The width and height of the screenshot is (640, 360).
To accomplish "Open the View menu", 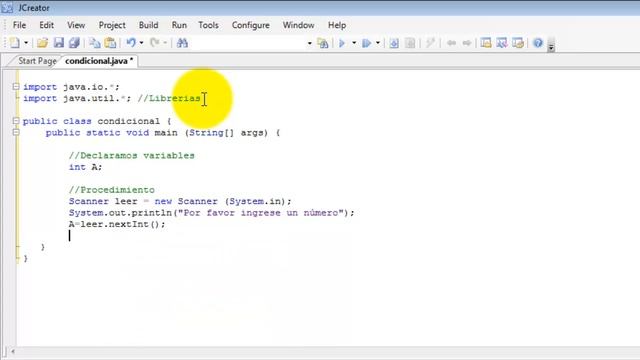I will [x=76, y=25].
